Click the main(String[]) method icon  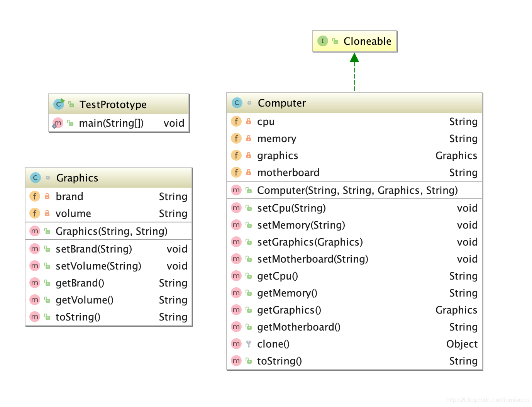coord(58,123)
